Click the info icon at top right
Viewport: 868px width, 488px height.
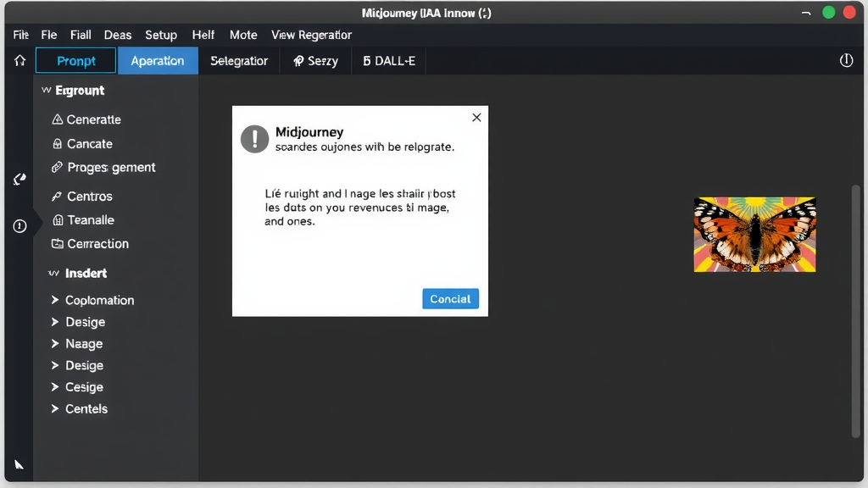(845, 61)
